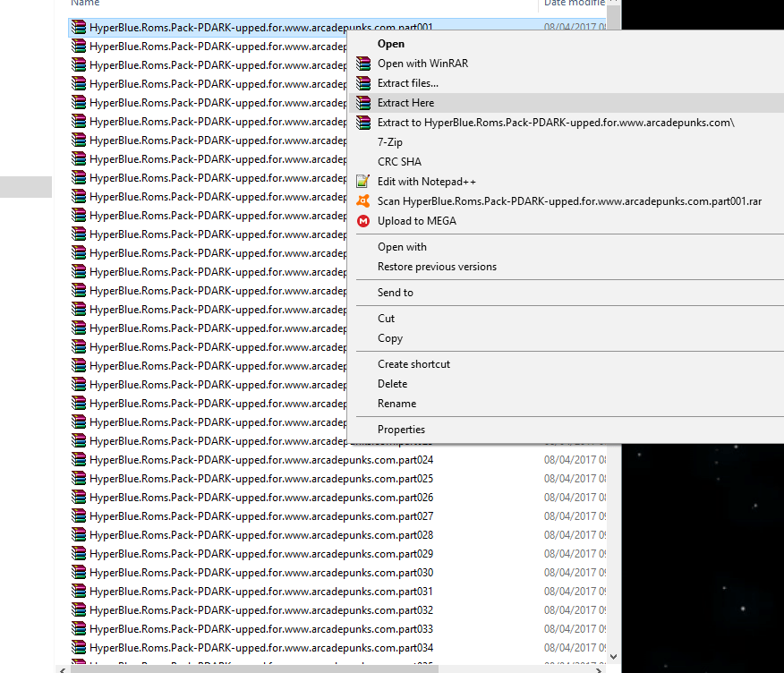Select Extract files... menu entry
Viewport: 784px width, 673px height.
[566, 83]
